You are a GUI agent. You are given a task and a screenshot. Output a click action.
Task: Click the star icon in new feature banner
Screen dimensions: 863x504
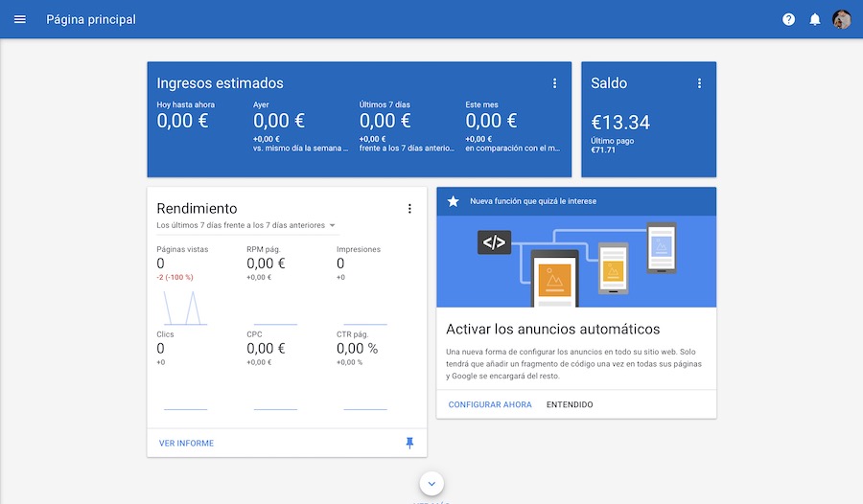pyautogui.click(x=454, y=201)
